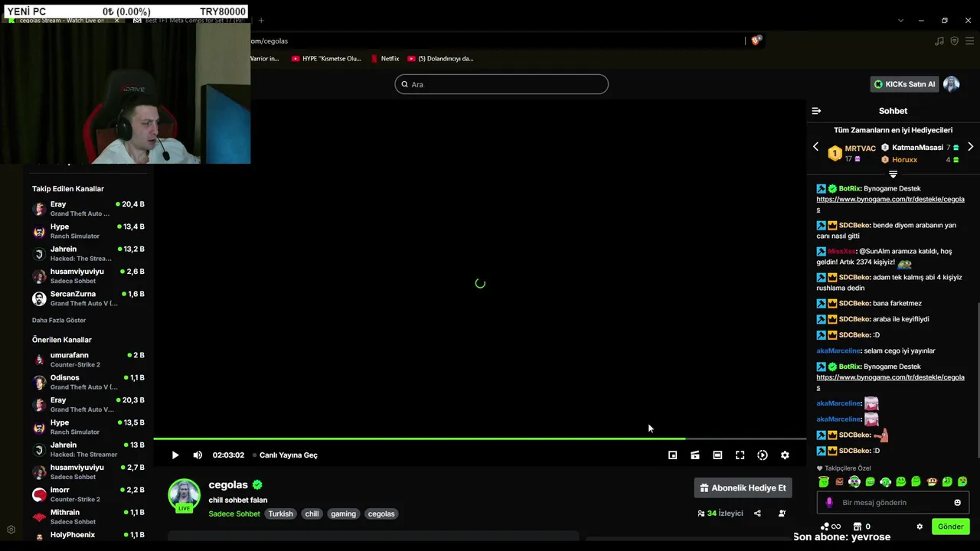The width and height of the screenshot is (980, 551).
Task: Open umurafann recommended channel
Action: (x=88, y=360)
